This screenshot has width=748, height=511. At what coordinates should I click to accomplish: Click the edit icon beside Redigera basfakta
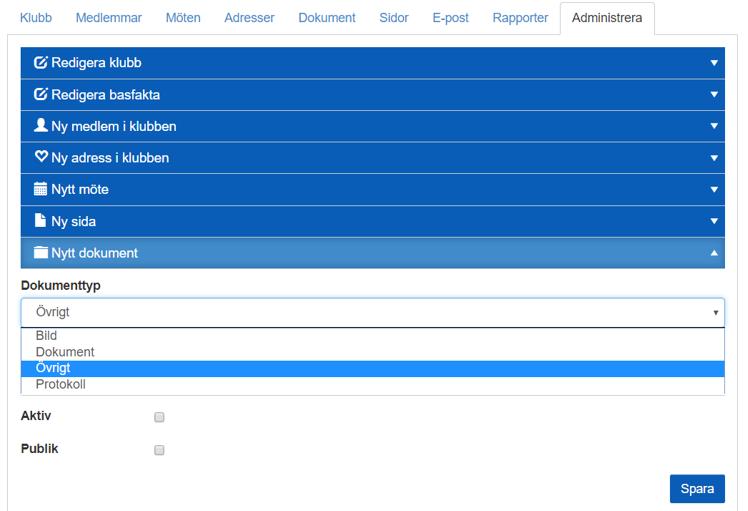point(41,94)
